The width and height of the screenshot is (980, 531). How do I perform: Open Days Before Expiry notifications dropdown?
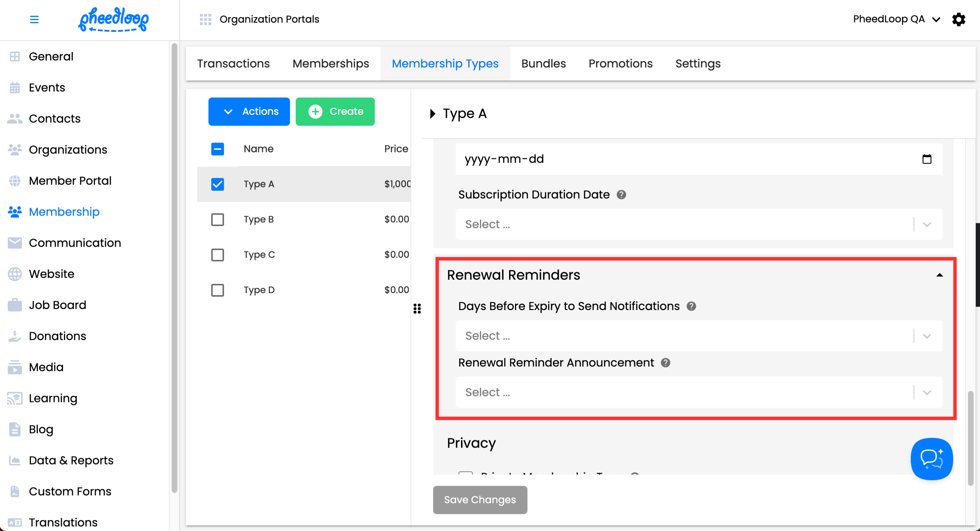(x=699, y=336)
